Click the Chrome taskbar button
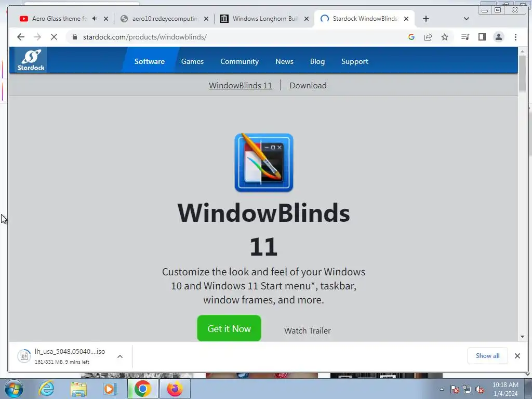This screenshot has width=532, height=399. tap(142, 389)
